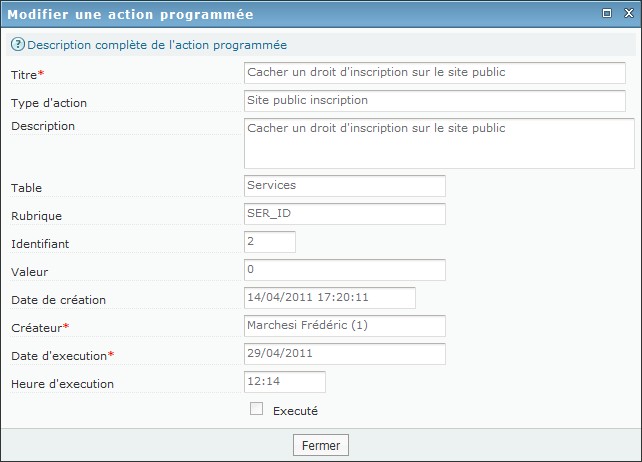Open the Description complète link

coord(157,45)
